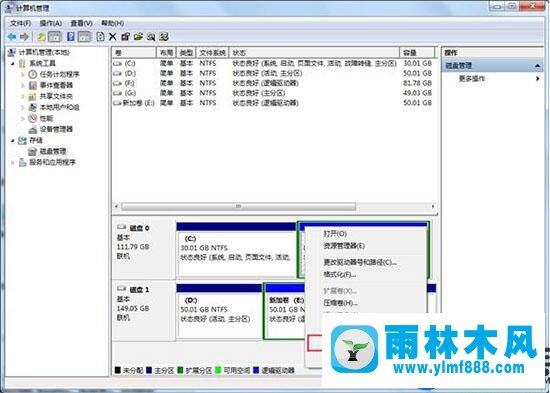Click drive icon of (C:) volume row
Viewport: 550px width, 393px height.
click(x=118, y=64)
